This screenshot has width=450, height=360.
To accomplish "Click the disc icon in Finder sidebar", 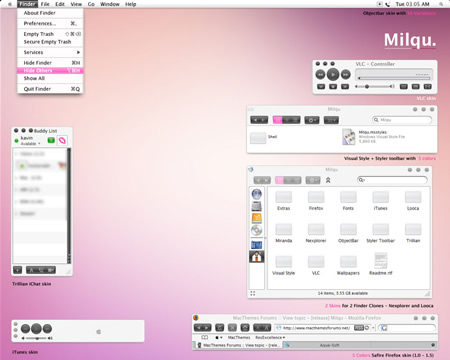I will click(x=256, y=230).
